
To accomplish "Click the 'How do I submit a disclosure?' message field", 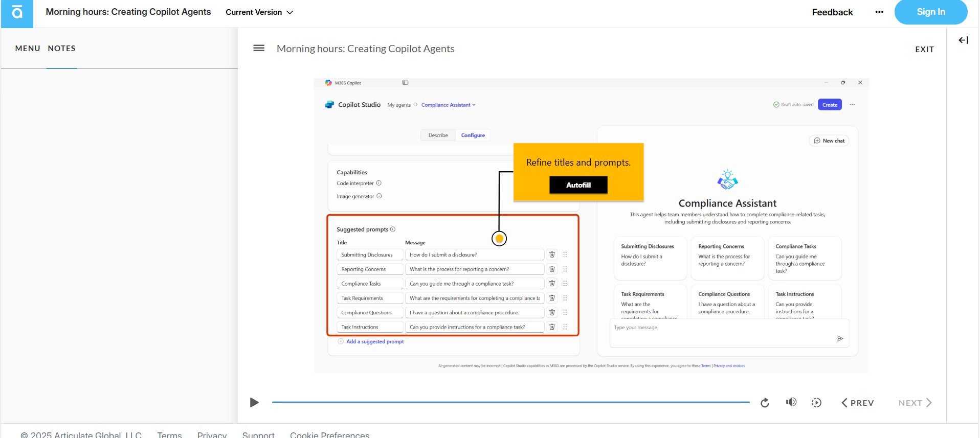I will coord(475,255).
